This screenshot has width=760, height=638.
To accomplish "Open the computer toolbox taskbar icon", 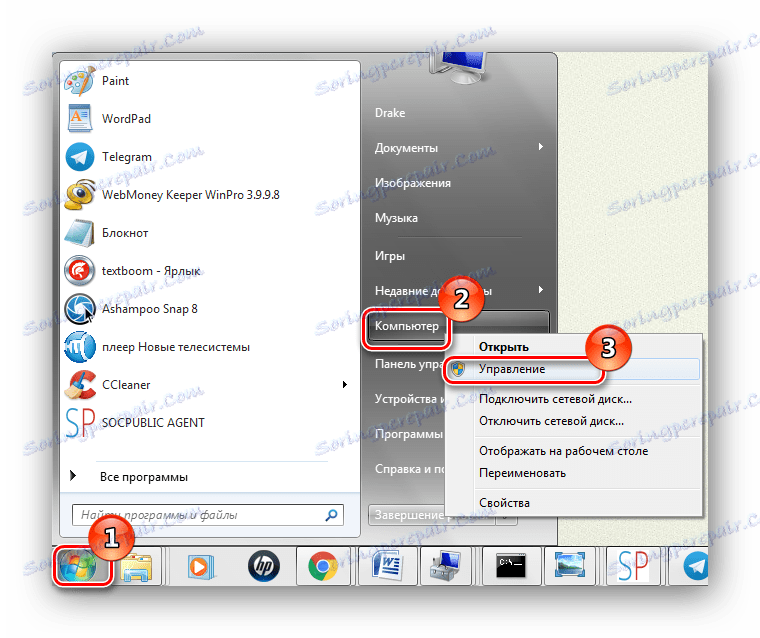I will click(445, 566).
